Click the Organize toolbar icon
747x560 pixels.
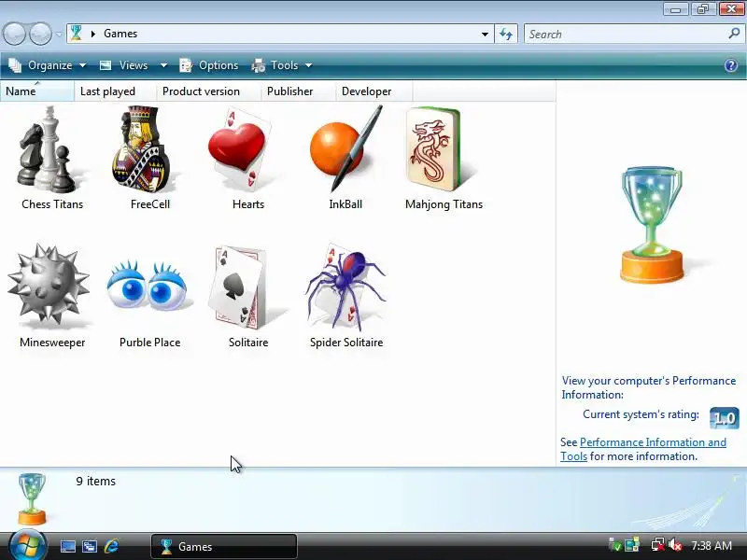point(15,65)
